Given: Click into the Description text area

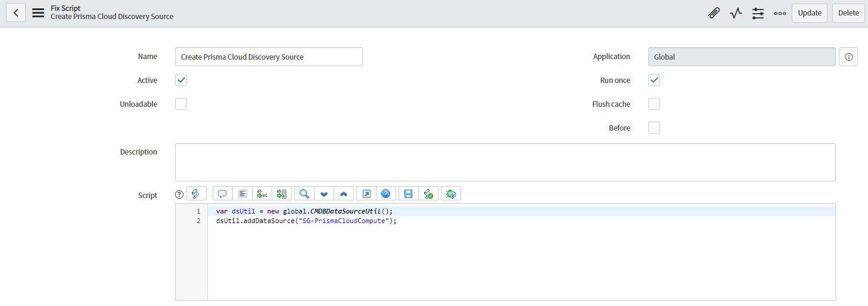Looking at the screenshot, I should (505, 162).
